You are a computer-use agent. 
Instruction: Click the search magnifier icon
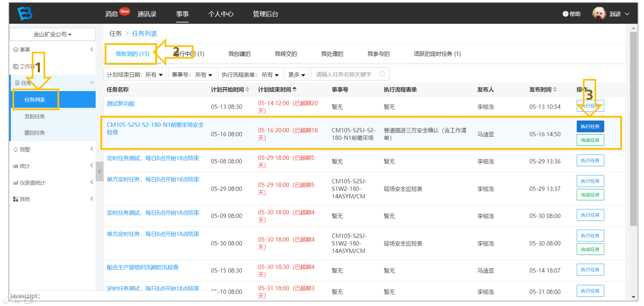tap(382, 74)
